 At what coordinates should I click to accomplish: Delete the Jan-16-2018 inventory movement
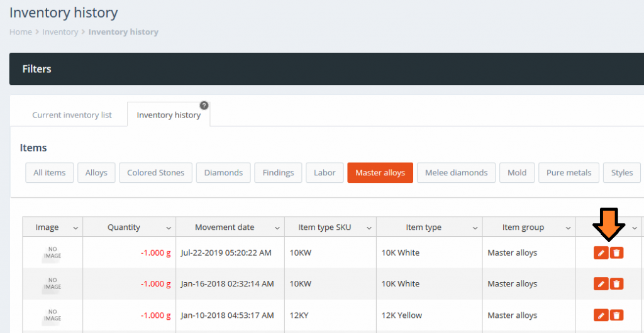(x=617, y=284)
